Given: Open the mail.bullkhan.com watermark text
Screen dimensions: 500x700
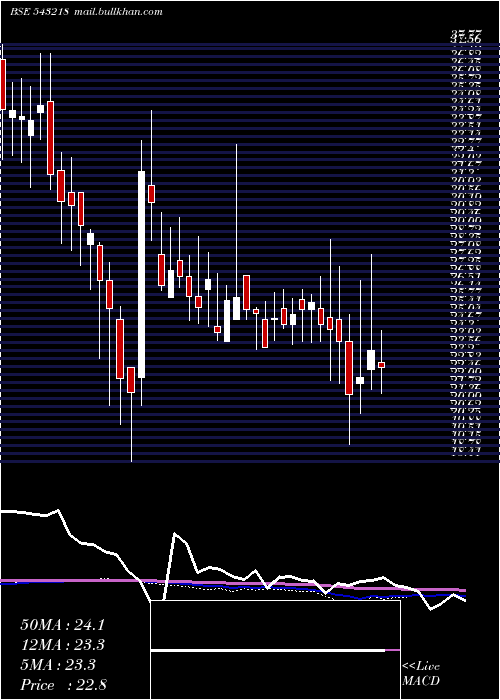Looking at the screenshot, I should [117, 12].
